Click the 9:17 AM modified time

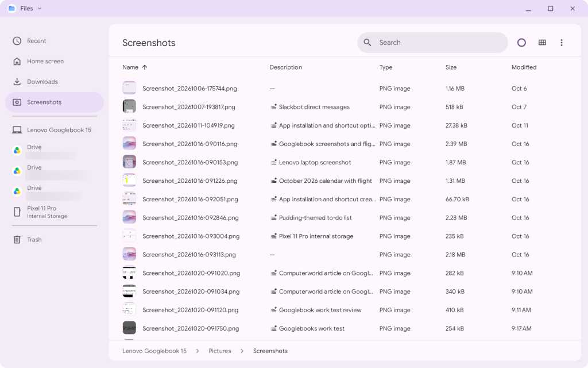[521, 328]
